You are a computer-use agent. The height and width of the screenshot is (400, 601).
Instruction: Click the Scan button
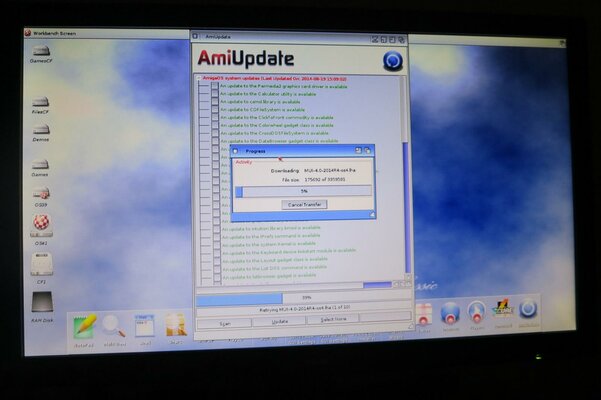[x=224, y=321]
